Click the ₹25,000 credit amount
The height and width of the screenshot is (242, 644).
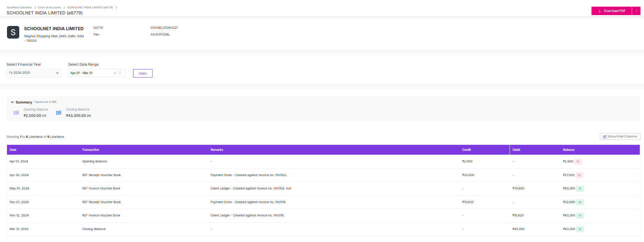[x=468, y=175]
